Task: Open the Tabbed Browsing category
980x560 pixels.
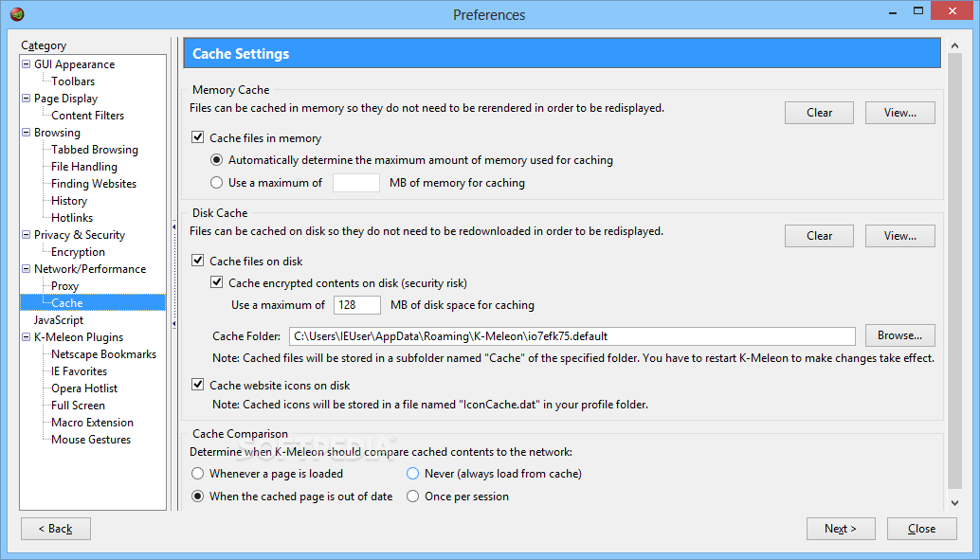Action: 95,150
